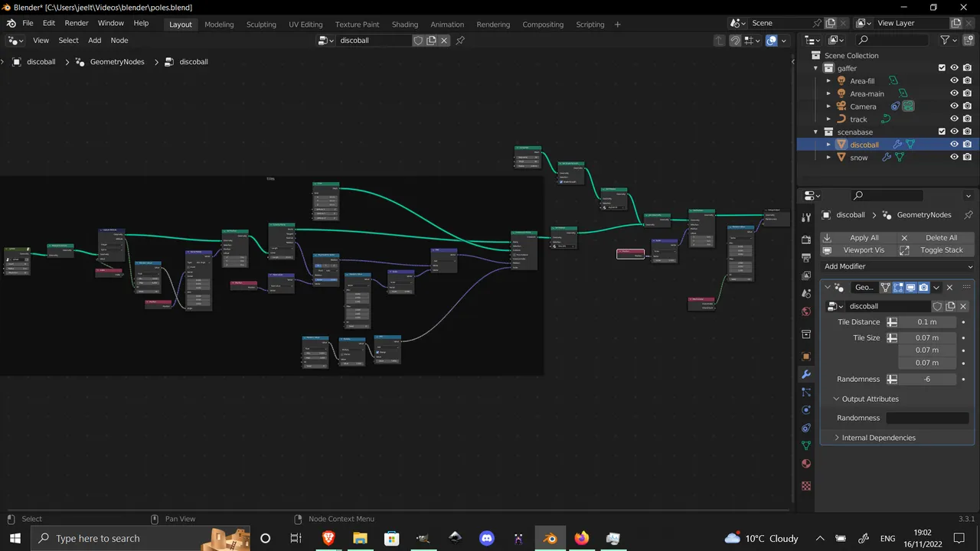The width and height of the screenshot is (980, 551).
Task: Click the fake user shield in node header
Action: coord(418,41)
